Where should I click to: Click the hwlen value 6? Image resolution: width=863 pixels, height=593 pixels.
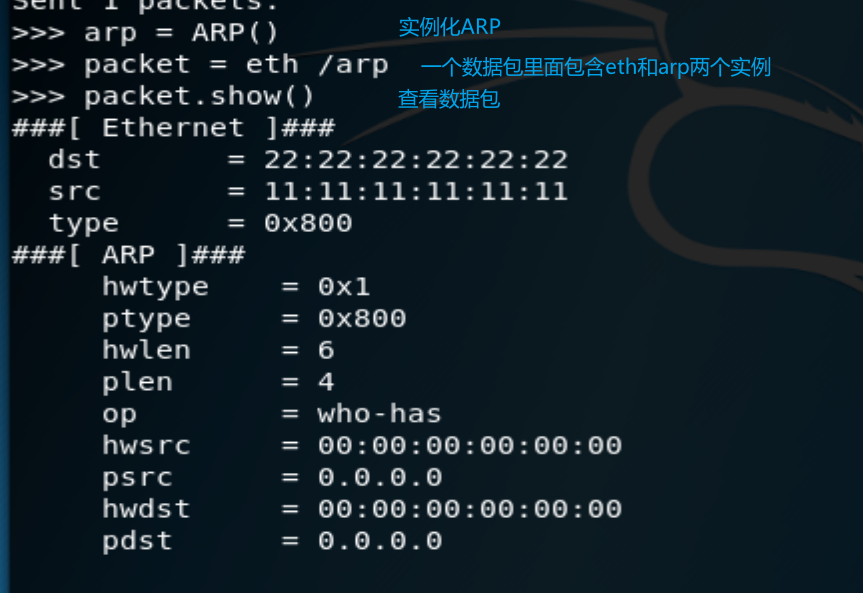pos(326,350)
